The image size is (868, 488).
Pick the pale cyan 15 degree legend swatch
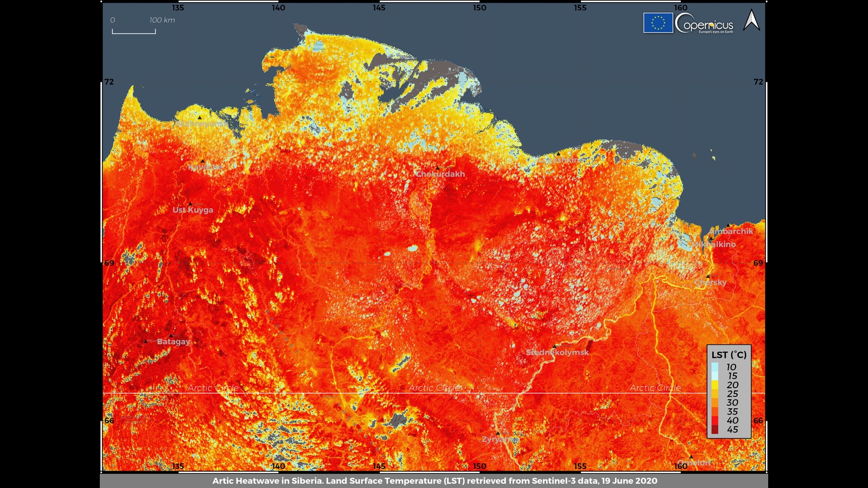[x=715, y=376]
